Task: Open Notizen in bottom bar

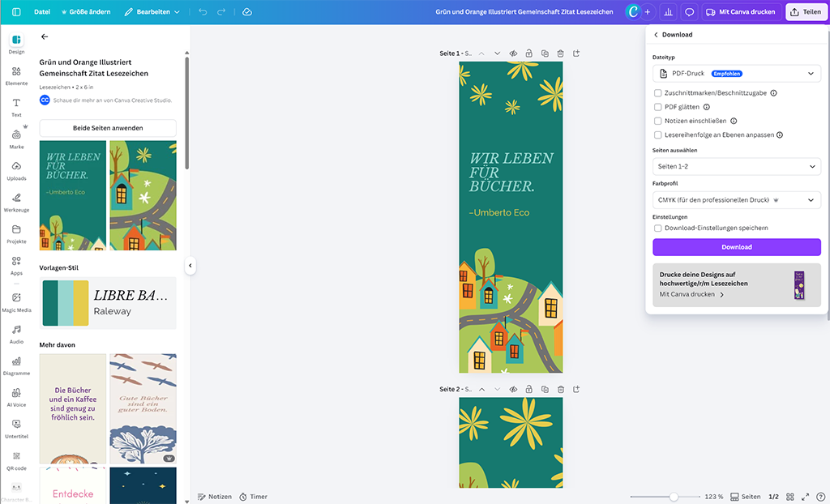Action: [x=214, y=497]
